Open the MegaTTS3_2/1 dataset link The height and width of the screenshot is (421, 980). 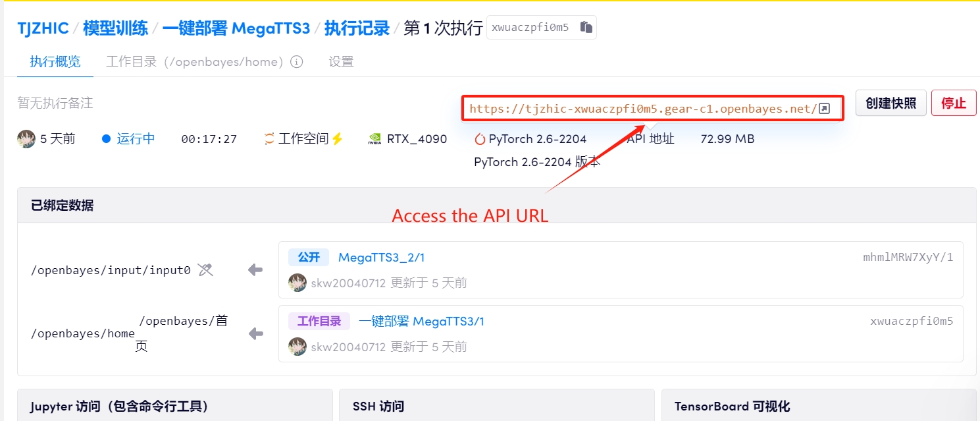click(x=381, y=258)
